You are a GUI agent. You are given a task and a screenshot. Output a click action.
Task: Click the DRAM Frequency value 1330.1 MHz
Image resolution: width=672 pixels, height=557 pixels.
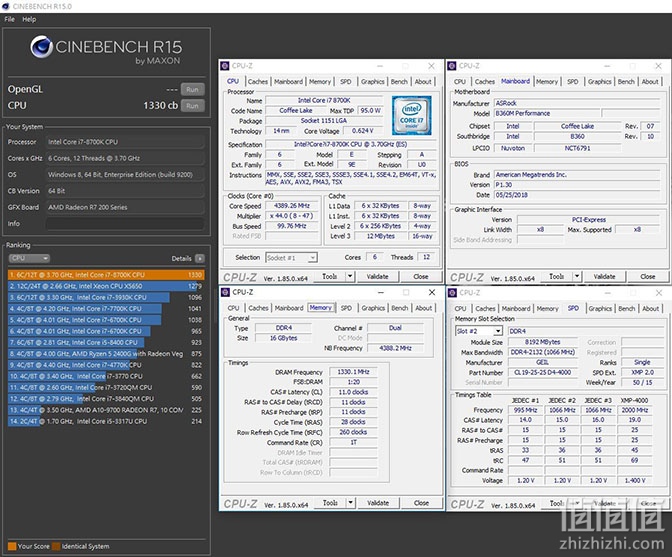click(353, 372)
